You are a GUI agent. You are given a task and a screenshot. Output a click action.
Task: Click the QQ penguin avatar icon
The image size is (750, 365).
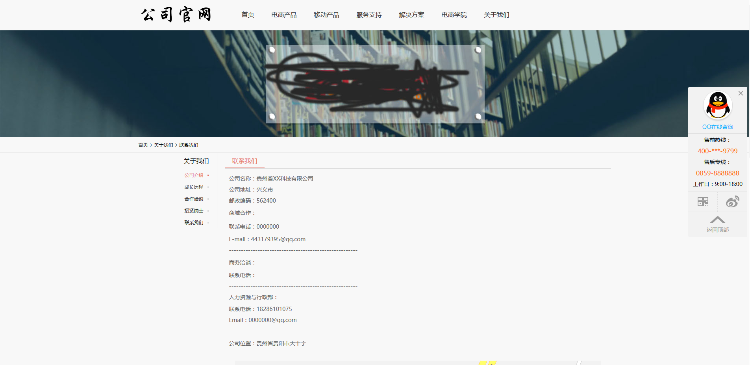click(718, 105)
